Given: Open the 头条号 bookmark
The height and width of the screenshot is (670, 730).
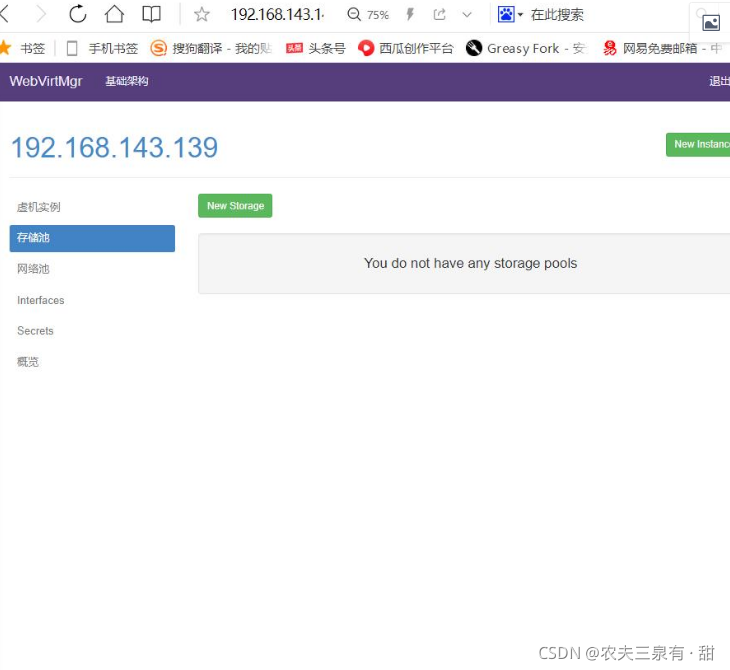Looking at the screenshot, I should [316, 48].
